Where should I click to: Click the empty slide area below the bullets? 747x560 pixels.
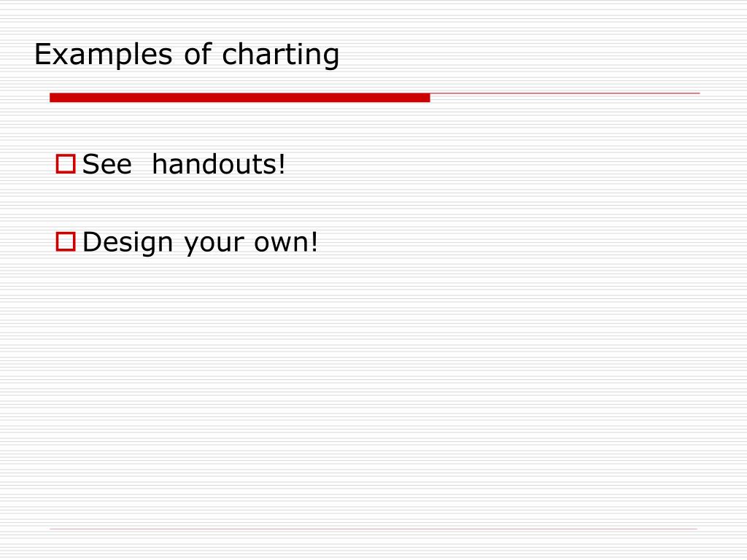pos(373,391)
